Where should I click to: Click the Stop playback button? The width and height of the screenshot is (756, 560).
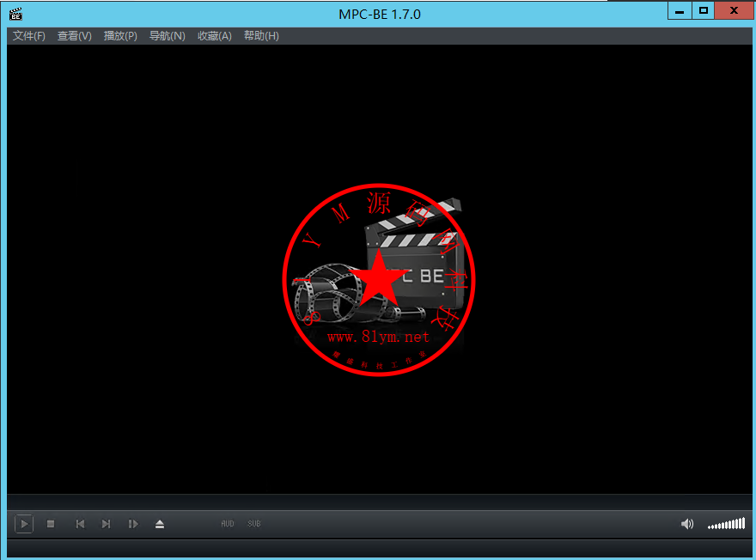click(51, 524)
